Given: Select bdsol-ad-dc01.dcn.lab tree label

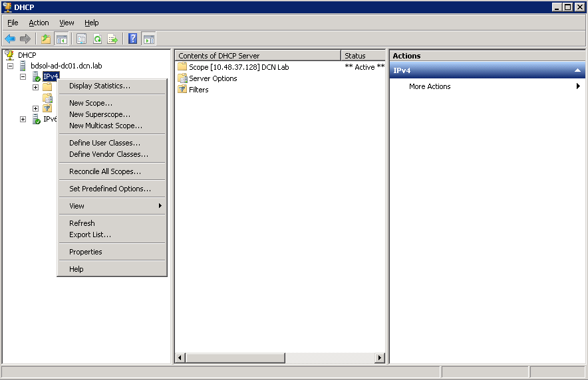Looking at the screenshot, I should (x=67, y=66).
